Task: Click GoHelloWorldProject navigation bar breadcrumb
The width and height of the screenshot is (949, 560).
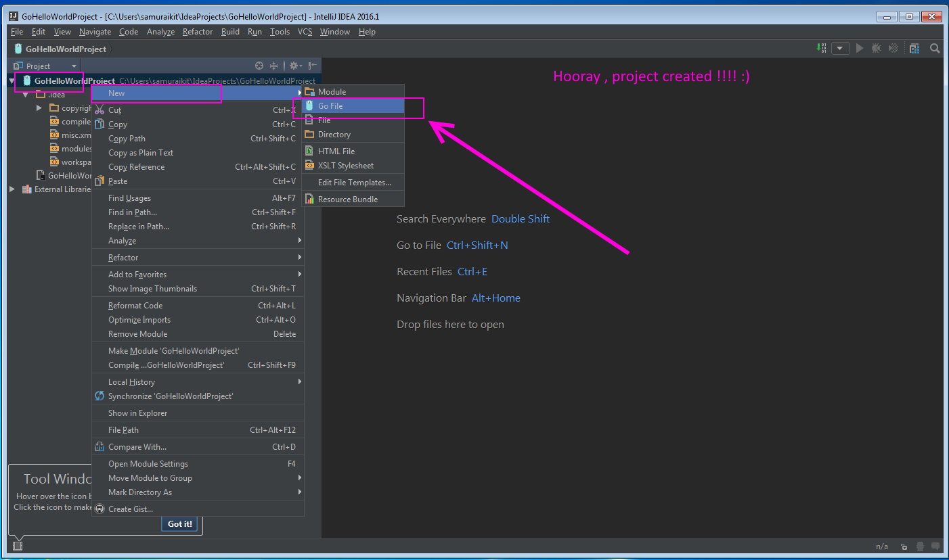Action: [x=60, y=49]
